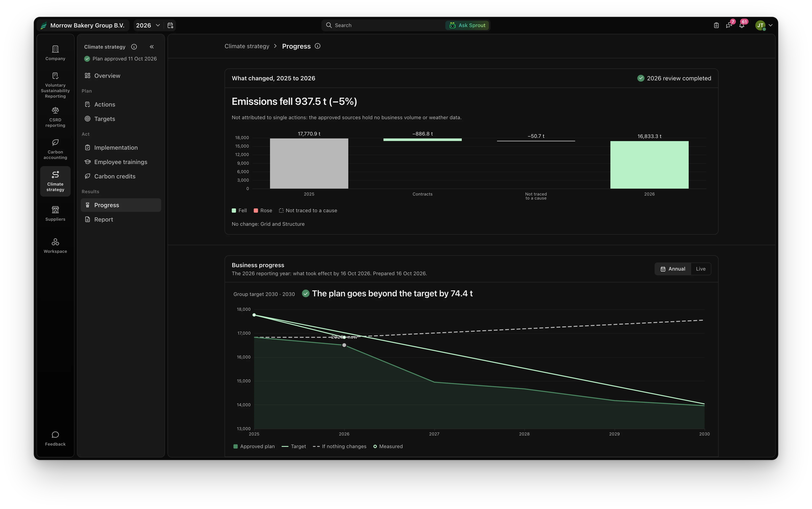Viewport: 812px width, 509px height.
Task: Open Voluntary Sustainability Reporting
Action: pos(55,86)
